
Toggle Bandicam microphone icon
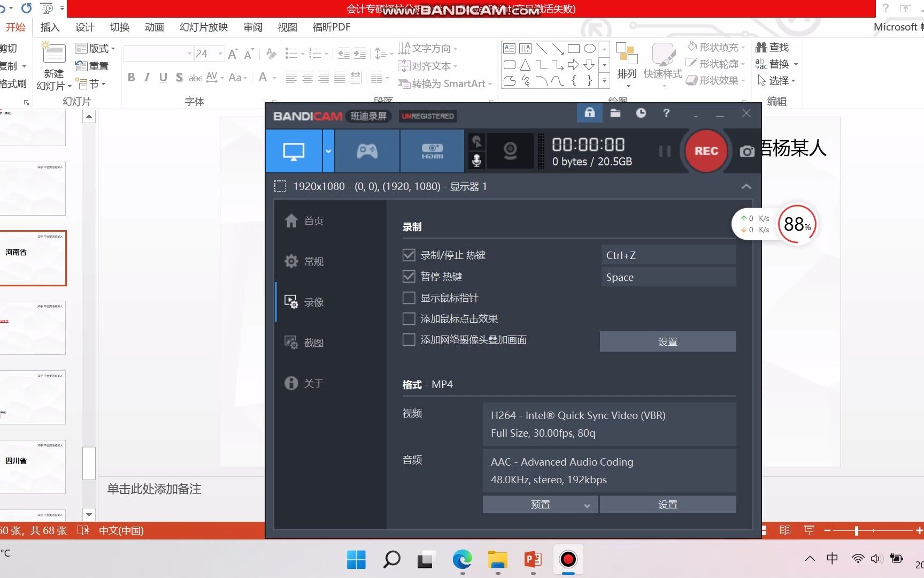476,160
